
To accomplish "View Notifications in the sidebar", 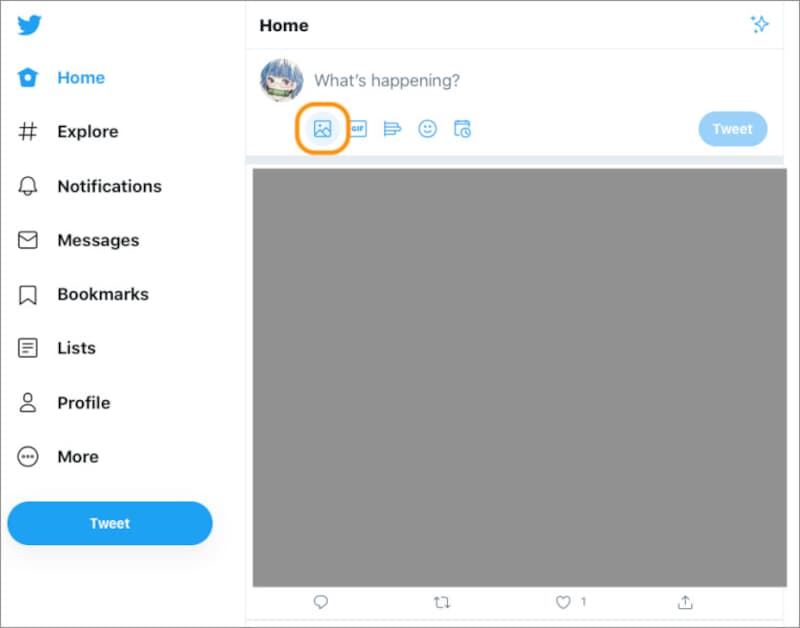I will pos(108,186).
